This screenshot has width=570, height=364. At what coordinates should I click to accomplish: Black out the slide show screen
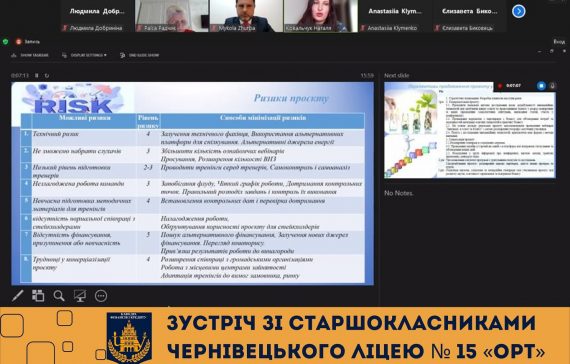(x=80, y=296)
